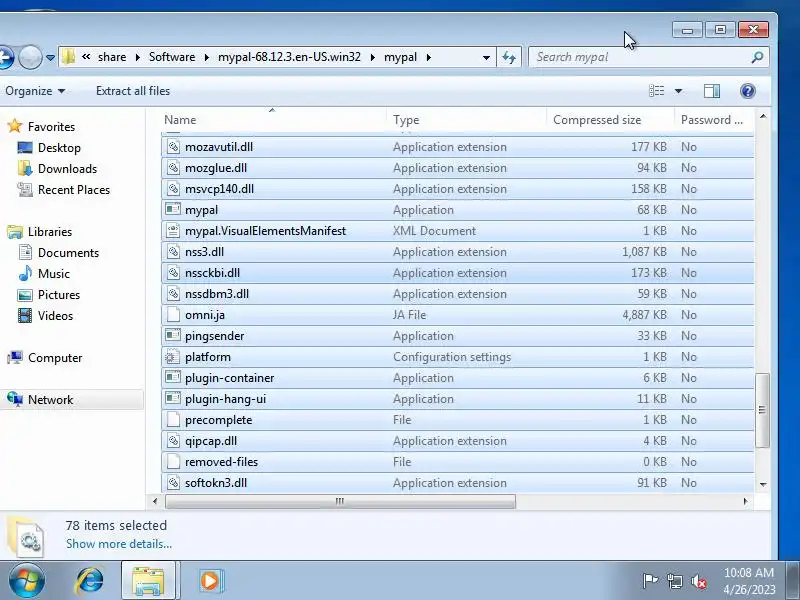Click the Recent Places icon
This screenshot has height=600, width=800.
point(25,190)
